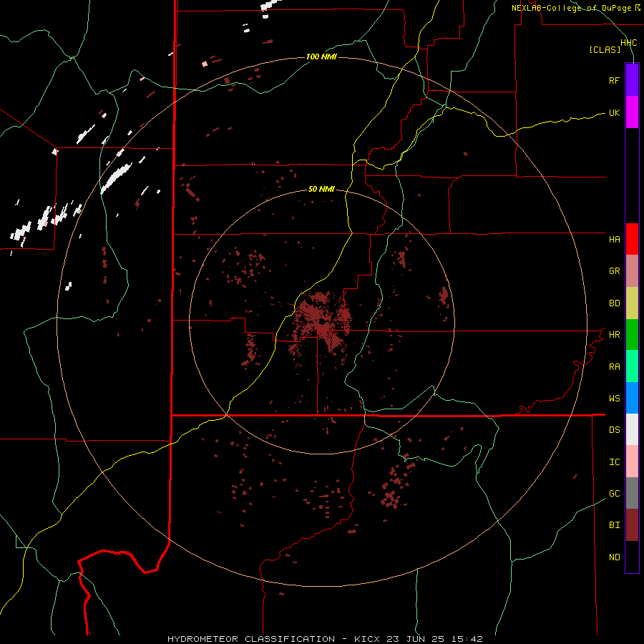Viewport: 644px width, 644px height.
Task: Click the dark red BI legend swatch
Action: click(632, 525)
